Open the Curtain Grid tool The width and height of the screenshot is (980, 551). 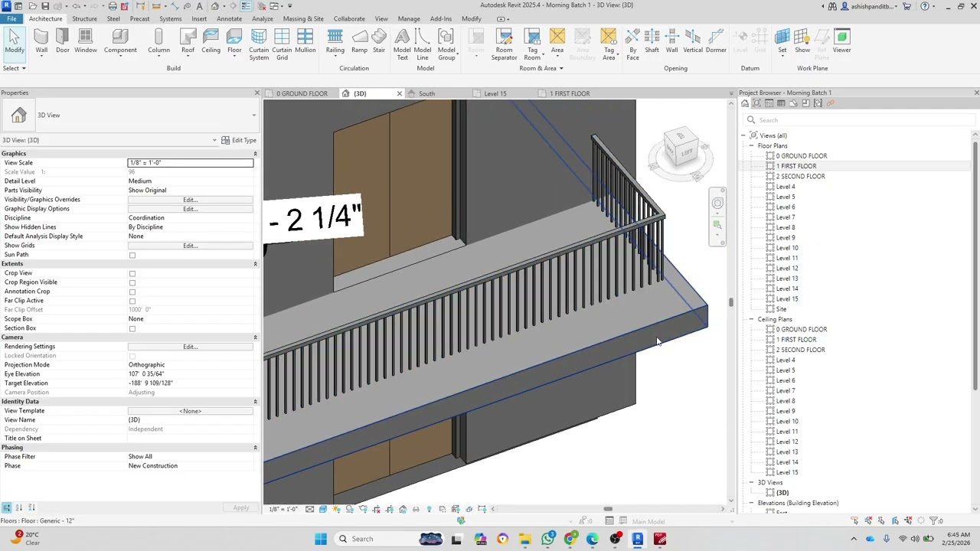pos(282,44)
